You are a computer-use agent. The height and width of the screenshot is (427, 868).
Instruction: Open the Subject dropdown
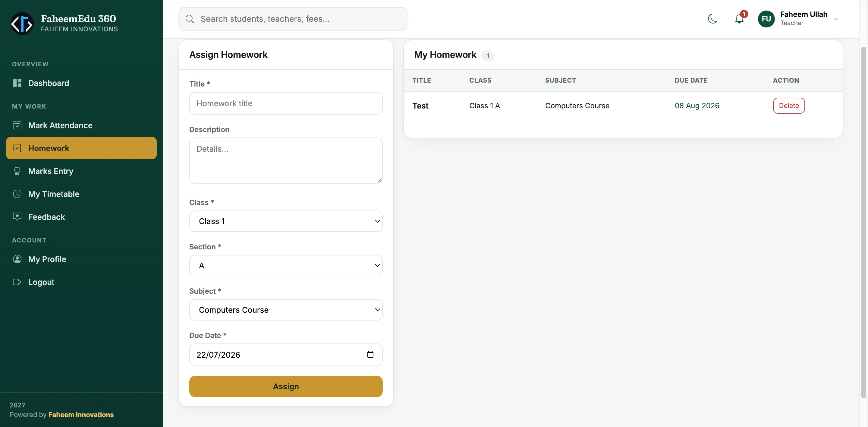pyautogui.click(x=286, y=310)
